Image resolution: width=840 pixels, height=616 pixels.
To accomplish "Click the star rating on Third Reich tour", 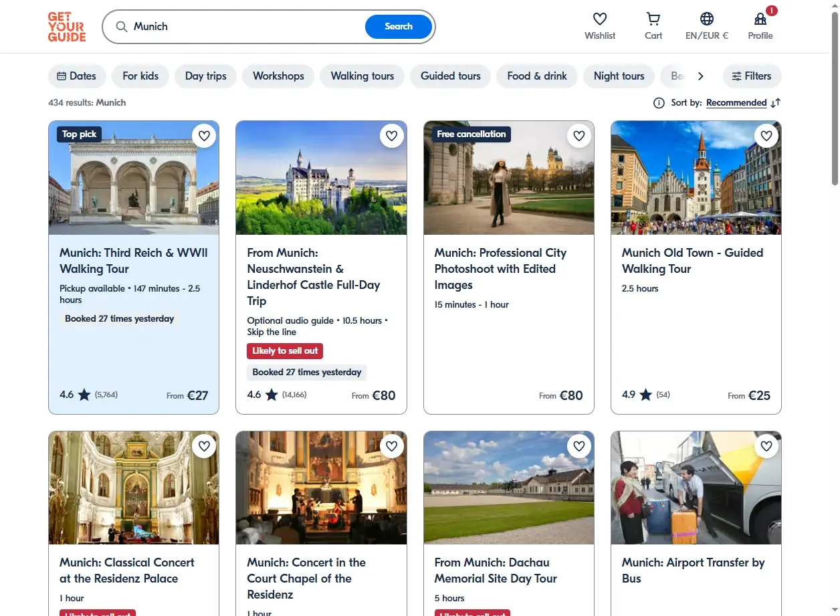I will (x=84, y=395).
